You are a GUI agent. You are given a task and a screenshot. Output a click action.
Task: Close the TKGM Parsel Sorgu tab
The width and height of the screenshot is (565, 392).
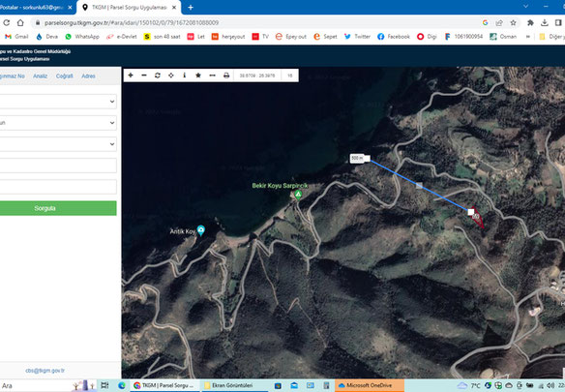pyautogui.click(x=174, y=7)
